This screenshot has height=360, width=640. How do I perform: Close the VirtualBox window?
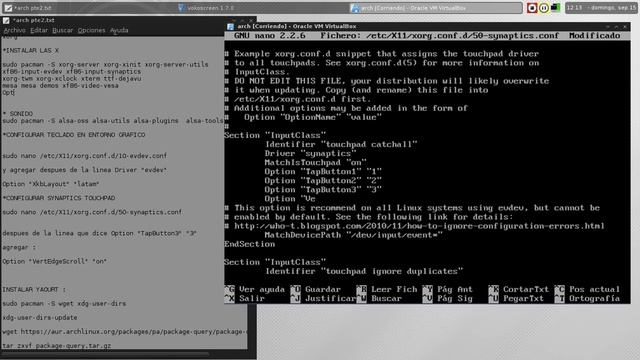click(x=625, y=27)
